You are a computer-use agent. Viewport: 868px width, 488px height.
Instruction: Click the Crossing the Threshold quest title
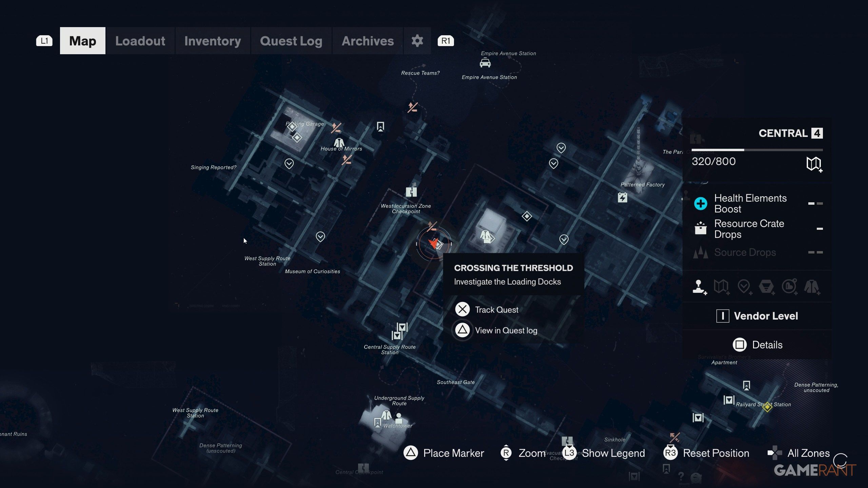pos(513,268)
